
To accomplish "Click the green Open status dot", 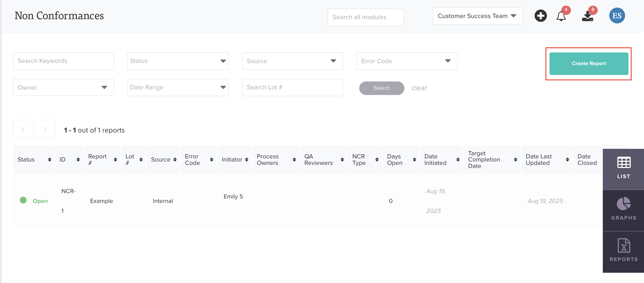I will (x=23, y=200).
